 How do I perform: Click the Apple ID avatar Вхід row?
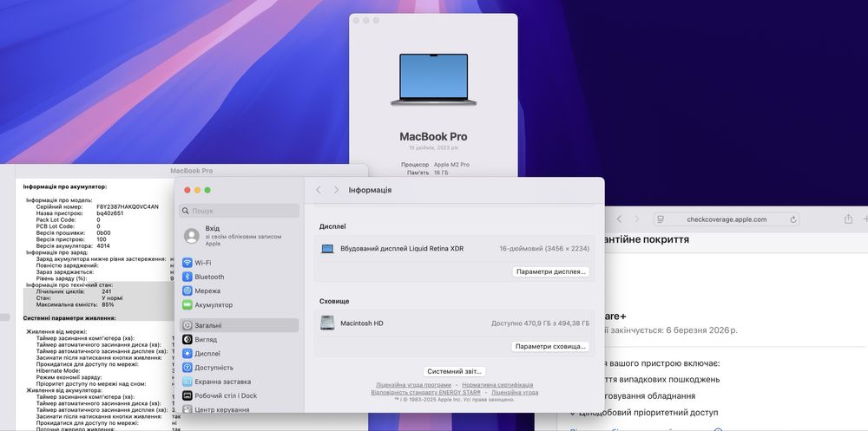(x=240, y=236)
